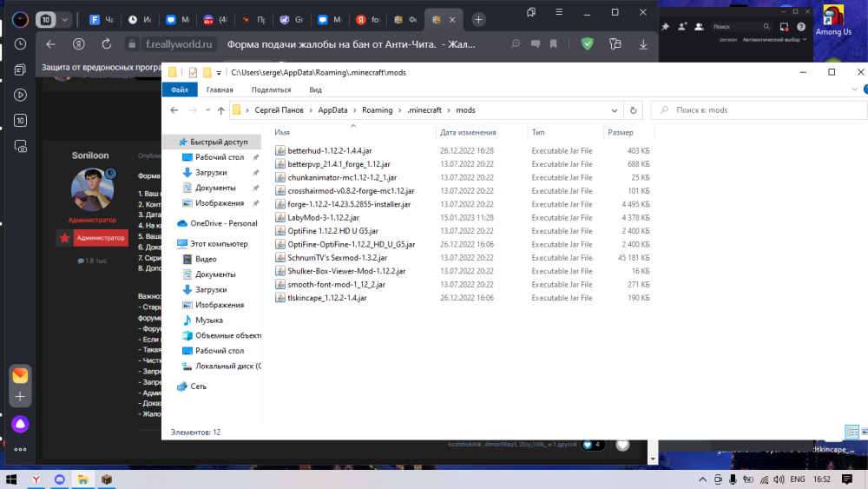
Task: Select tlskincape_1.12.2-1.4.jar file
Action: [326, 297]
